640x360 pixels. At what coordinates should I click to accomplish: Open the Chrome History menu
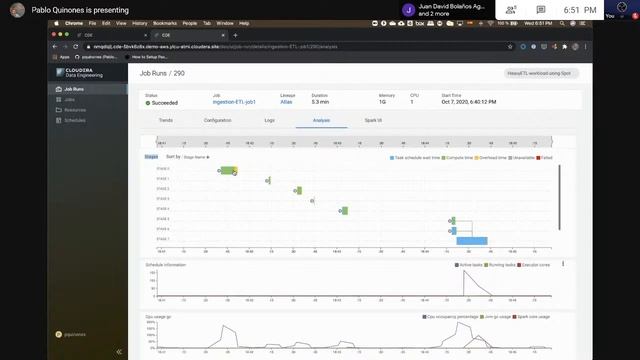click(x=140, y=24)
